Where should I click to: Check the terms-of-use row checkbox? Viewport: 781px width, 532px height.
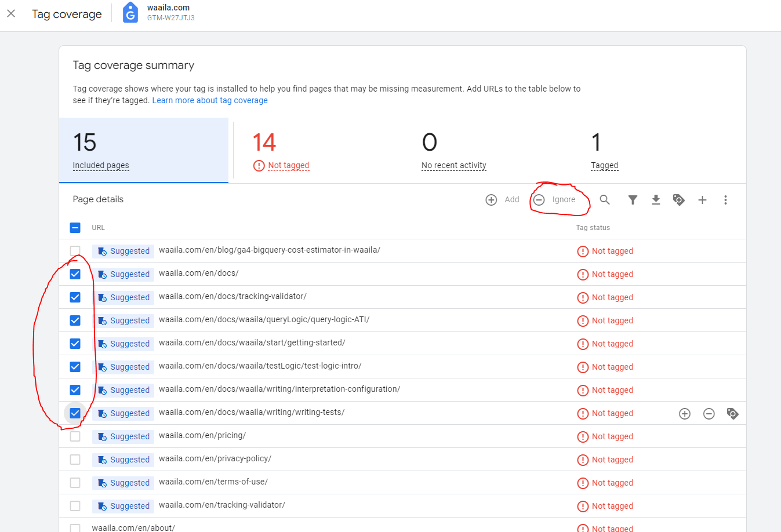point(75,483)
